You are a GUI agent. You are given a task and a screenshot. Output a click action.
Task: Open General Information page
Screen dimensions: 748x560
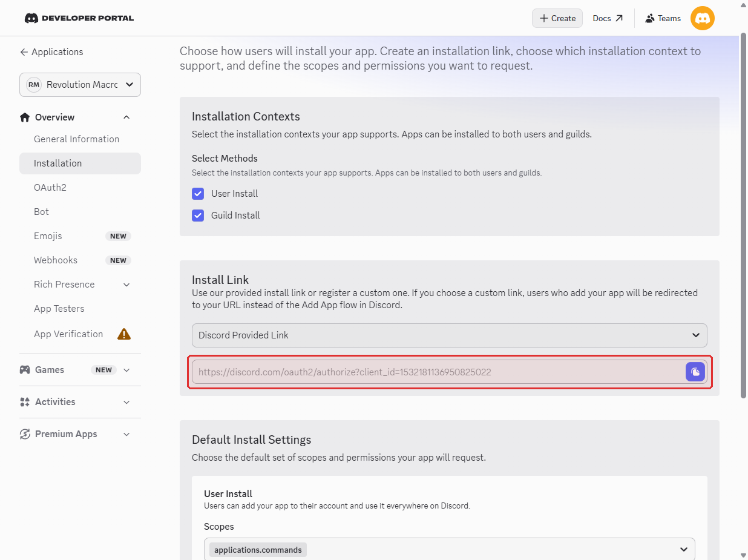76,139
